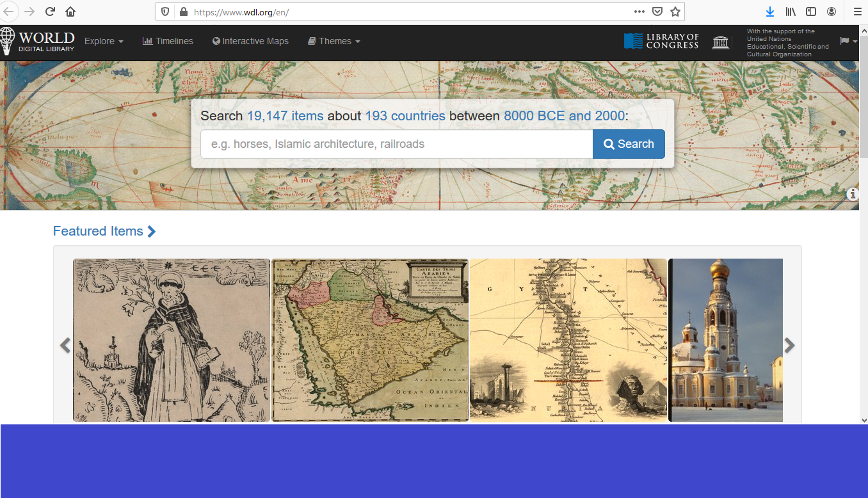Viewport: 868px width, 498px height.
Task: Click scrollbar down arrow
Action: pyautogui.click(x=864, y=420)
